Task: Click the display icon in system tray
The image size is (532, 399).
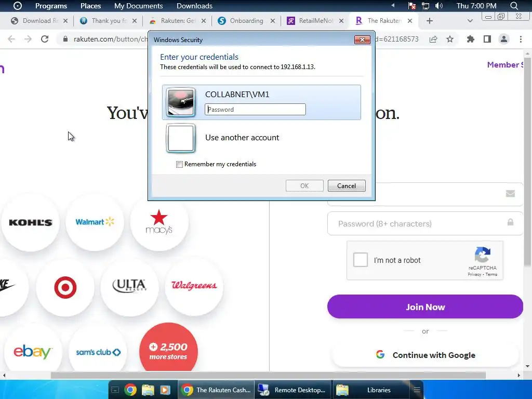Action: tap(425, 6)
